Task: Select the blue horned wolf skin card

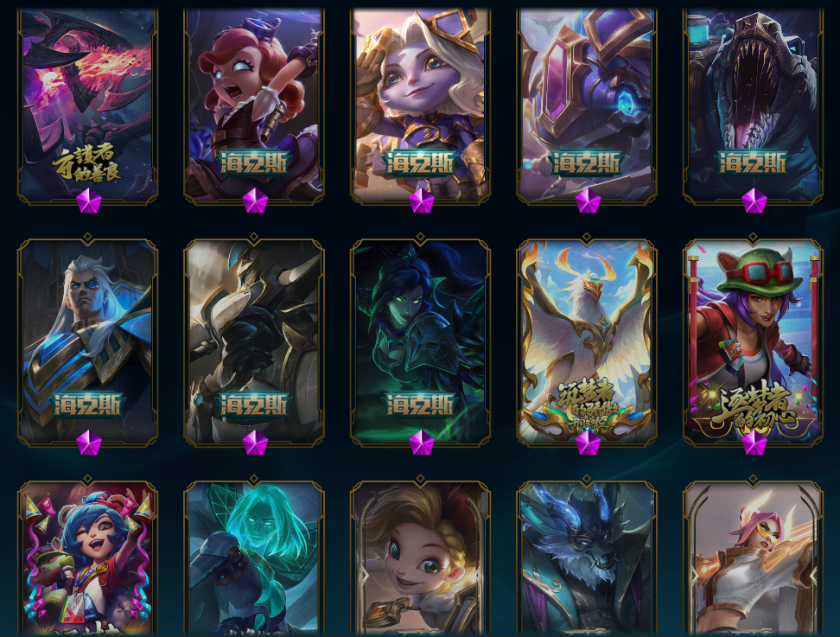Action: click(x=587, y=558)
